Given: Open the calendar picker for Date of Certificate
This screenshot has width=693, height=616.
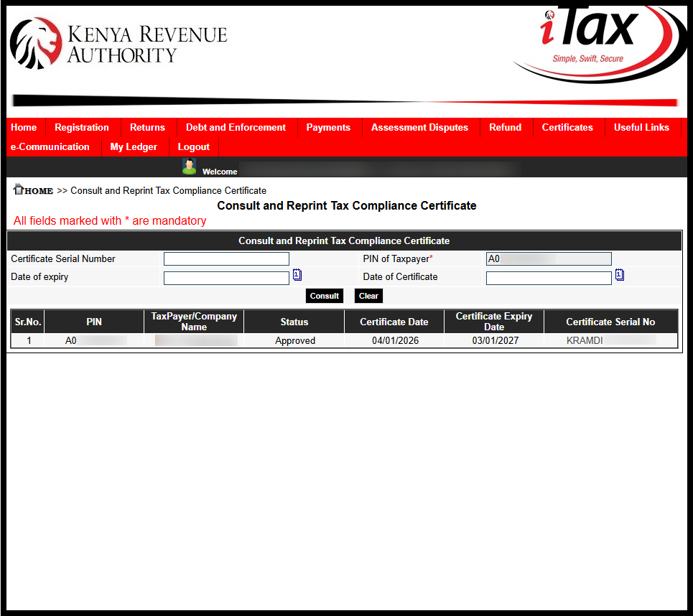Looking at the screenshot, I should (619, 275).
